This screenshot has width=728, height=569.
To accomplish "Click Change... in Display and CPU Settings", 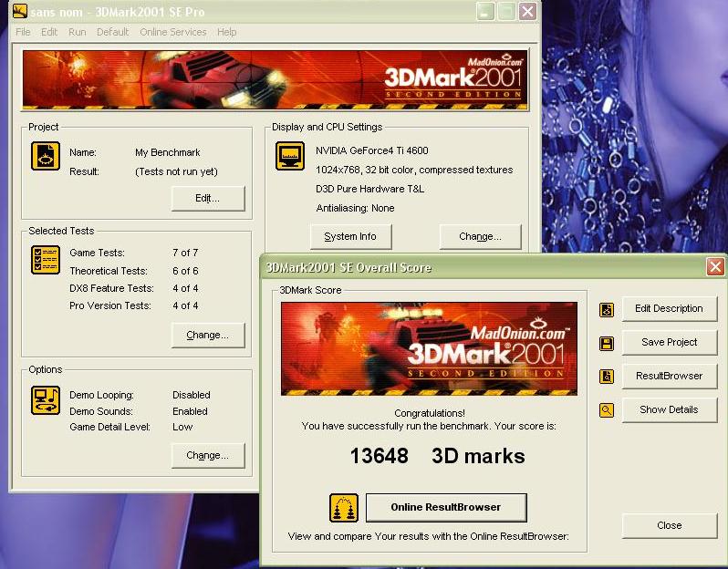I will [x=480, y=237].
